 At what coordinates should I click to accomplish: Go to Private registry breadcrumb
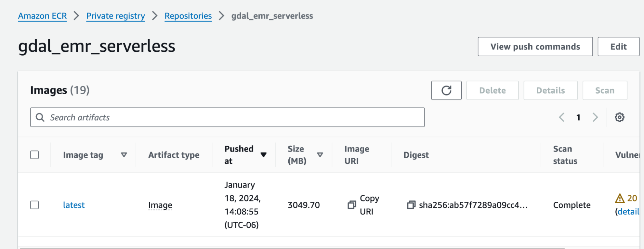click(x=115, y=16)
